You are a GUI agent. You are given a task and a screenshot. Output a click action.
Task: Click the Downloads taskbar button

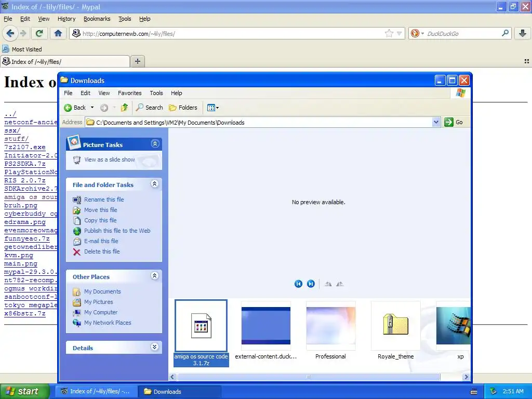click(x=180, y=391)
